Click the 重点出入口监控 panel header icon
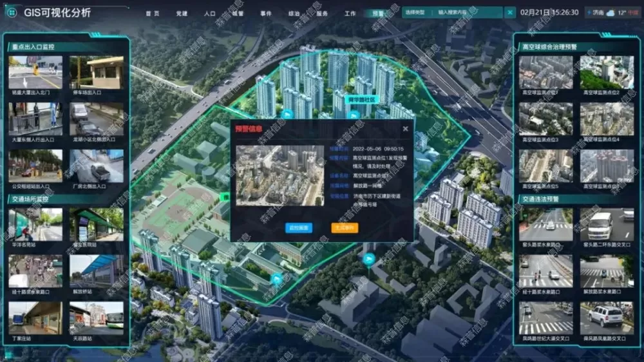Screen dimensions: 644x362 pyautogui.click(x=8, y=46)
